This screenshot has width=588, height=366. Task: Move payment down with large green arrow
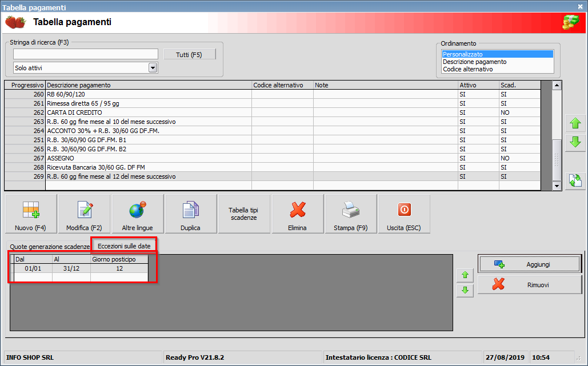pyautogui.click(x=575, y=142)
